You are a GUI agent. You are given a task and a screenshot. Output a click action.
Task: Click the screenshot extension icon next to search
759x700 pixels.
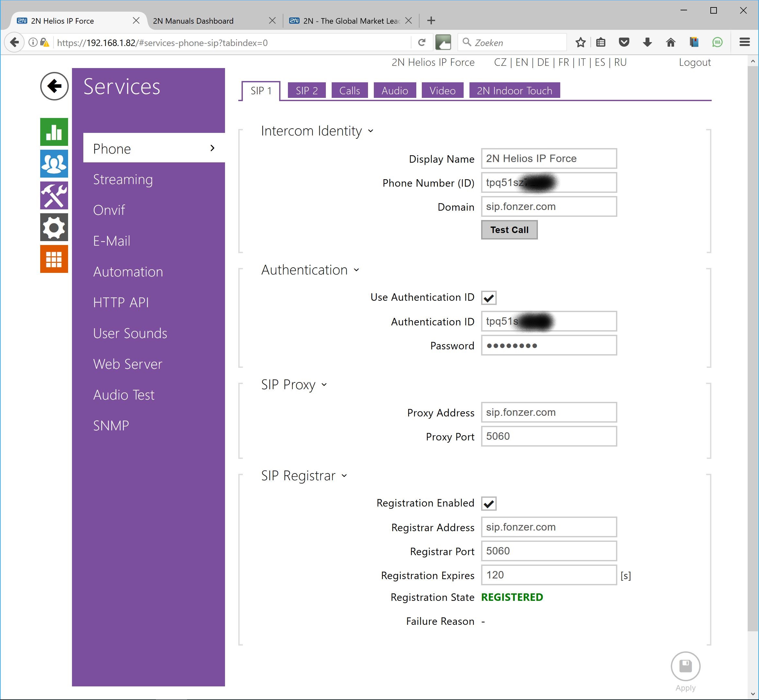pyautogui.click(x=443, y=42)
